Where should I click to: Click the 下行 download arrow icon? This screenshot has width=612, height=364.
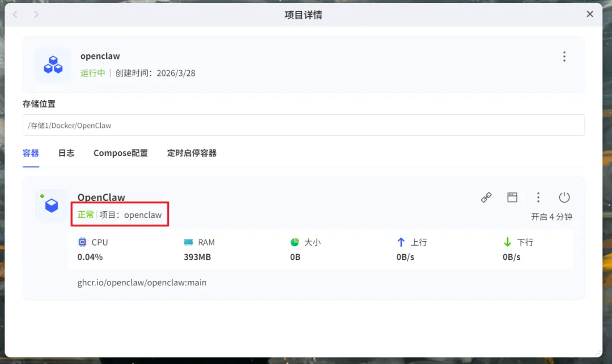tap(507, 242)
